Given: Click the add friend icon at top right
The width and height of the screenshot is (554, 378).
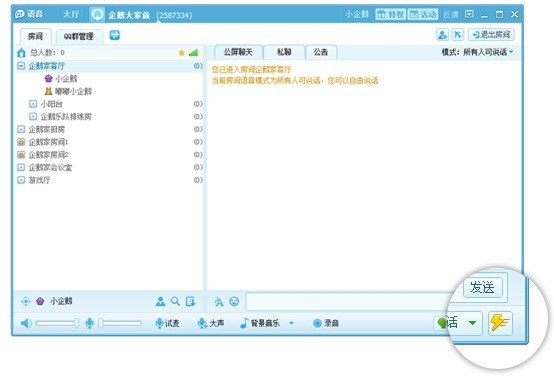Looking at the screenshot, I should [x=442, y=35].
